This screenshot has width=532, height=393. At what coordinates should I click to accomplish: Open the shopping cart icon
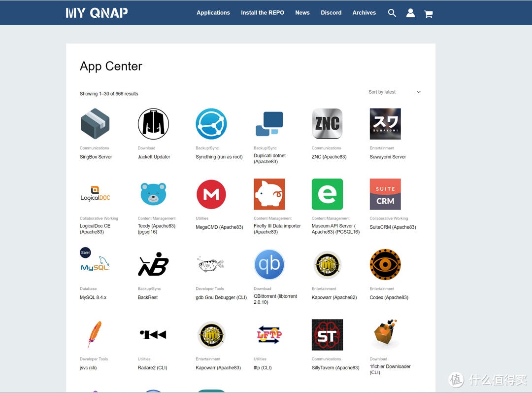428,14
